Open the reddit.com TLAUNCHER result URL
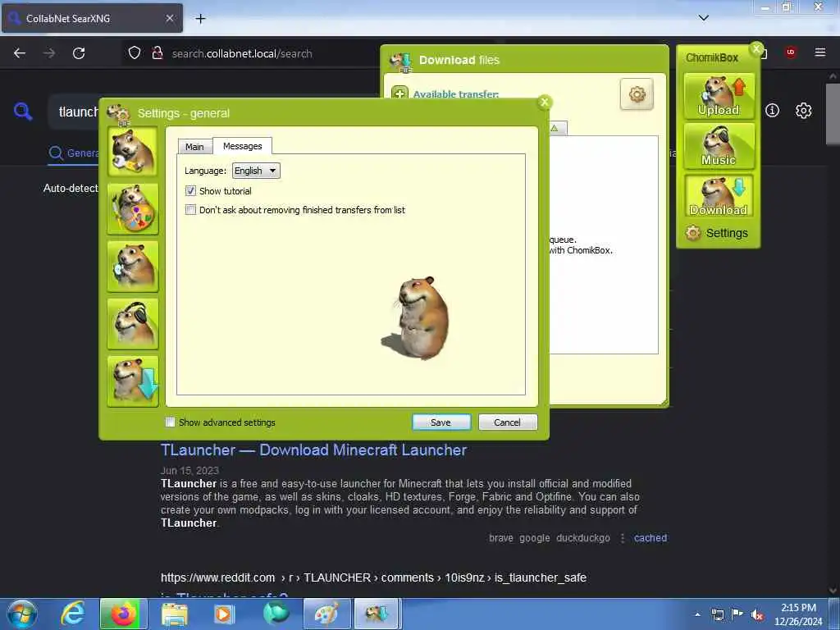 click(x=373, y=577)
